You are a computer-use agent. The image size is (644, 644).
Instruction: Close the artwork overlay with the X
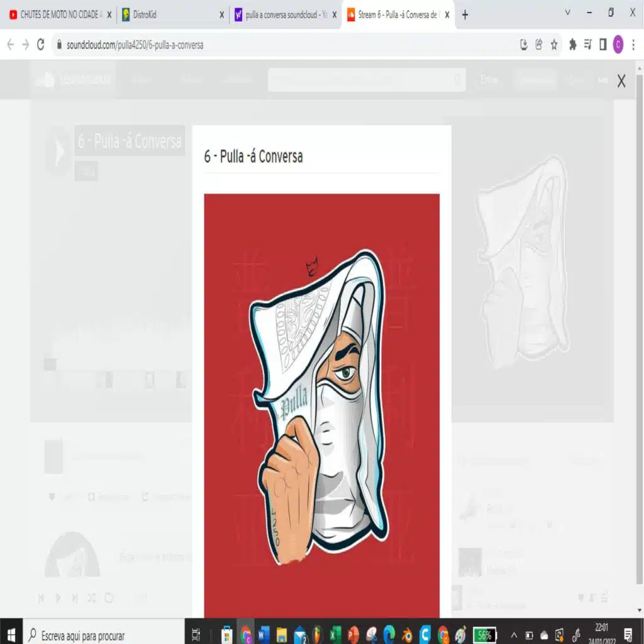pos(621,80)
